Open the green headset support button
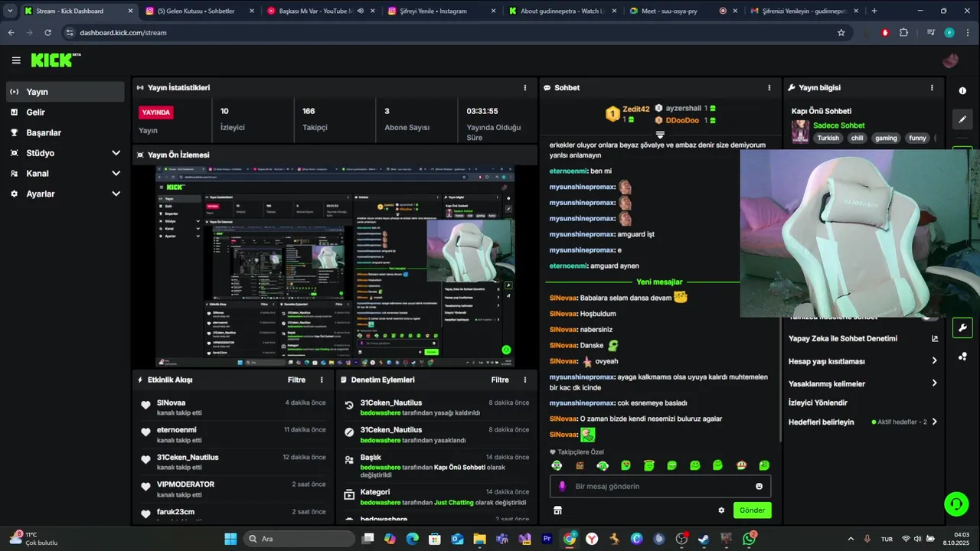This screenshot has height=551, width=980. pyautogui.click(x=956, y=504)
